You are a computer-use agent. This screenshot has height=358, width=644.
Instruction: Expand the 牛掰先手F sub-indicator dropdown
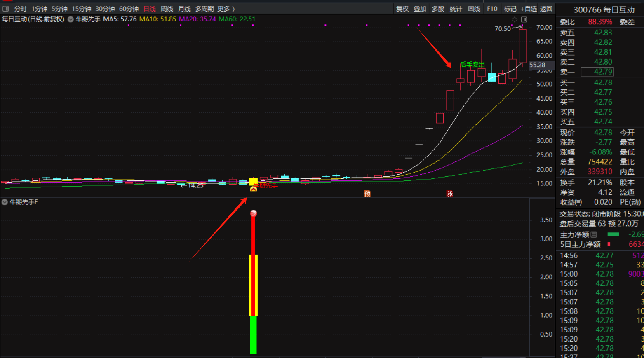click(x=5, y=202)
